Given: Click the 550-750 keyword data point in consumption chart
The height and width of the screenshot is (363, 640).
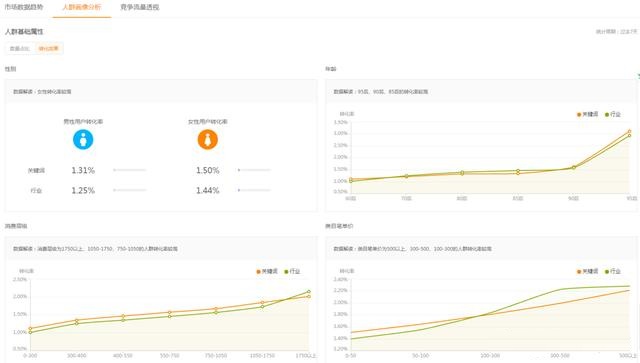Looking at the screenshot, I should [169, 312].
